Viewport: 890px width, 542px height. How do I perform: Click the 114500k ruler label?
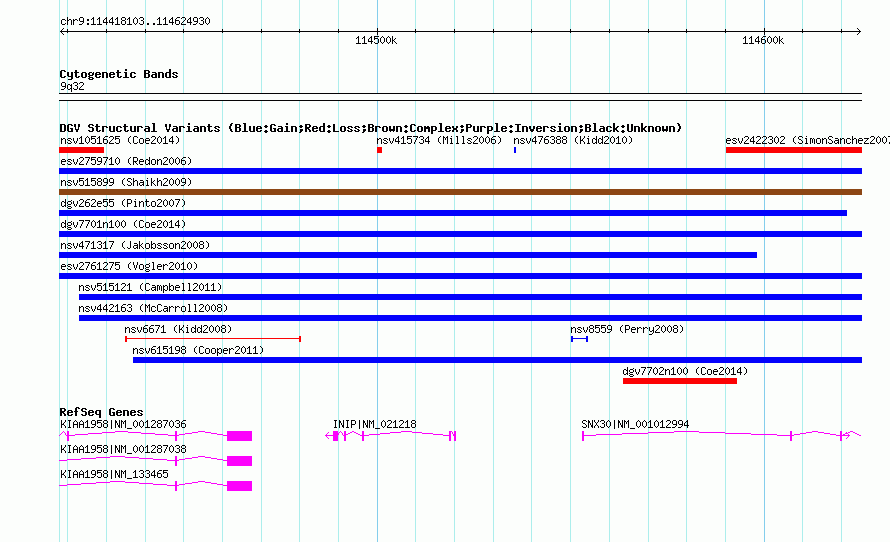tap(376, 40)
